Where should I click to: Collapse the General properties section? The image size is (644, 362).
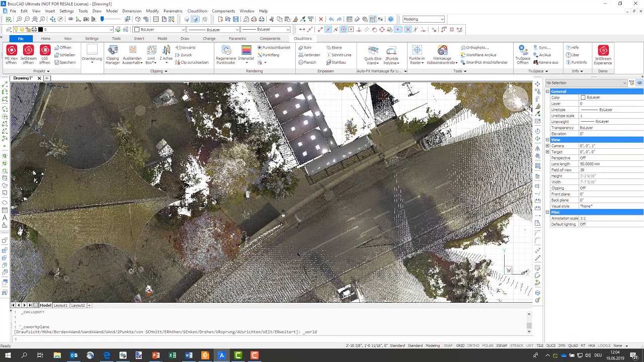point(547,92)
